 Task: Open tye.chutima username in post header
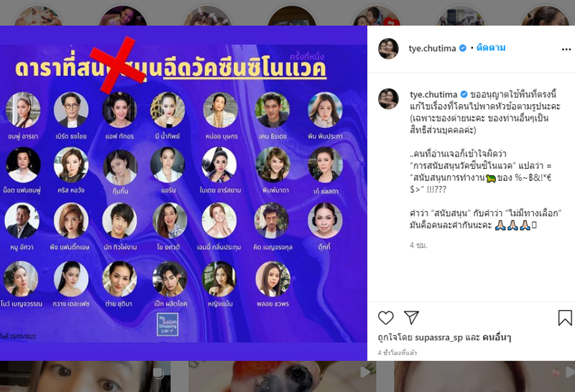(x=433, y=48)
